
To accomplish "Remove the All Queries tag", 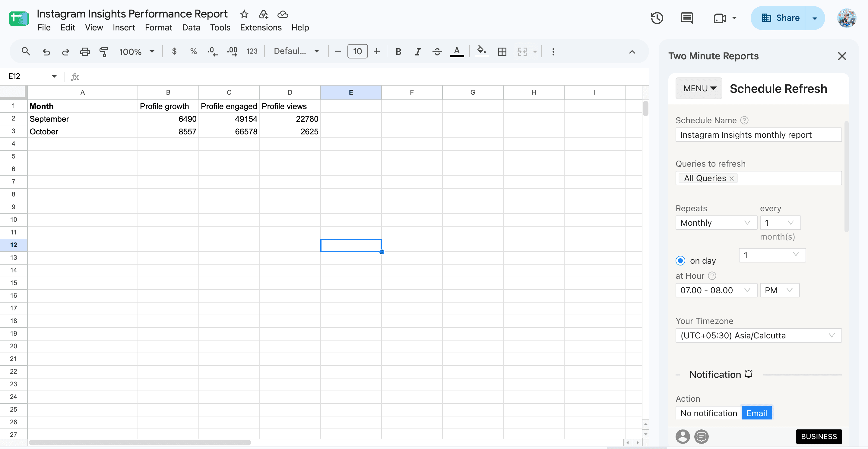I will [732, 179].
